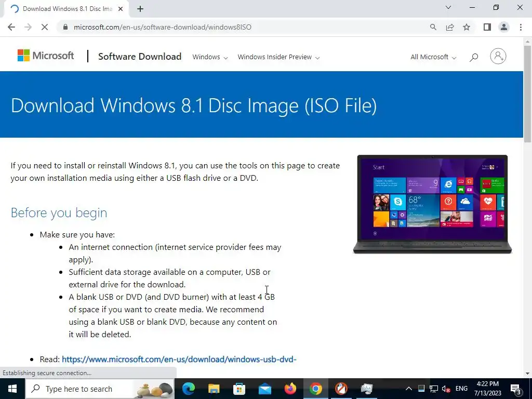The height and width of the screenshot is (399, 532).
Task: Click the page vertical scrollbar thumb
Action: coord(527,94)
